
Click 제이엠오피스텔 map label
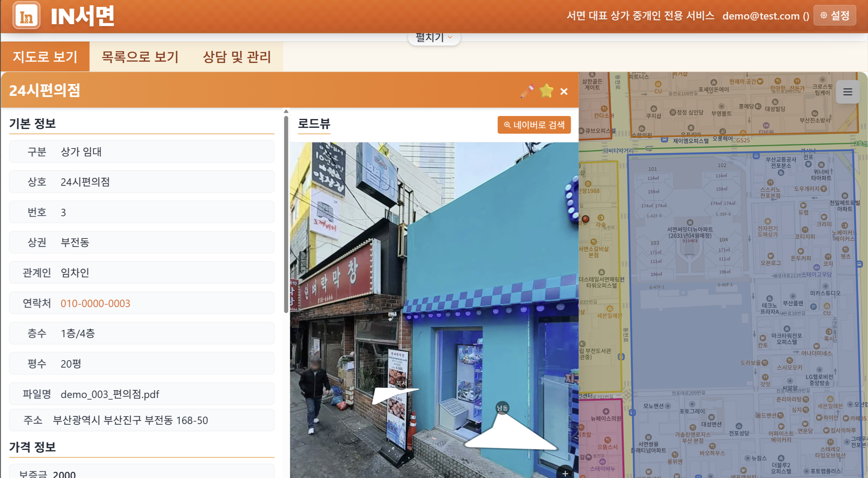click(x=690, y=141)
